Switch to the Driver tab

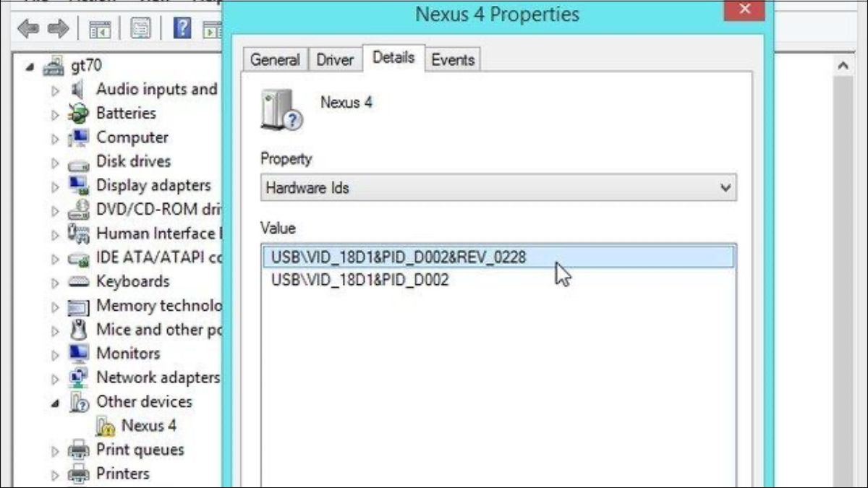[335, 60]
